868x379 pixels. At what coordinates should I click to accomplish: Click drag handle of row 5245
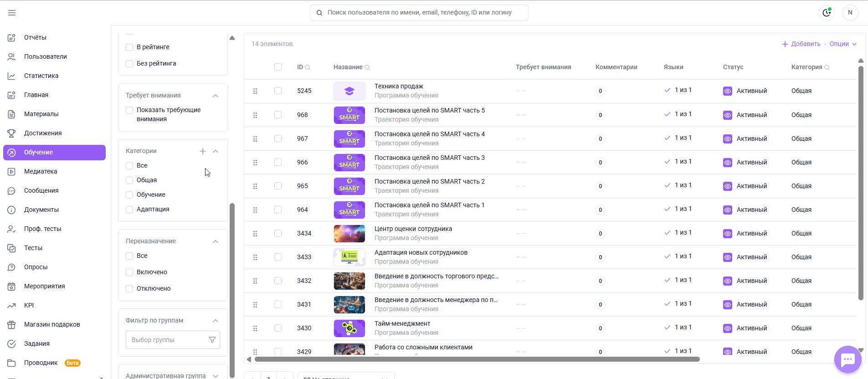255,91
